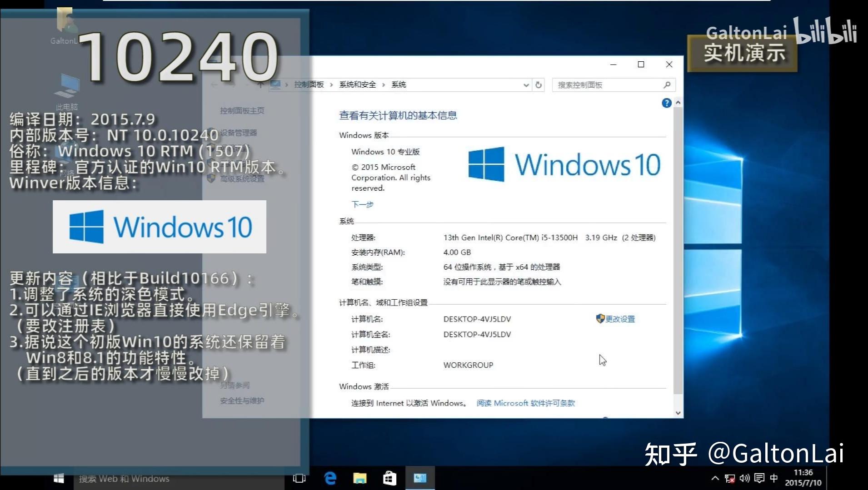The height and width of the screenshot is (490, 868).
Task: Open 阅读 Microsoft 软件许可条款 link
Action: 526,403
